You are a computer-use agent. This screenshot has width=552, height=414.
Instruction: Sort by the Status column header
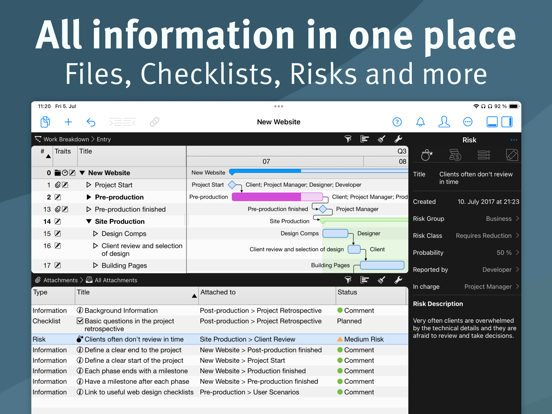coord(371,295)
